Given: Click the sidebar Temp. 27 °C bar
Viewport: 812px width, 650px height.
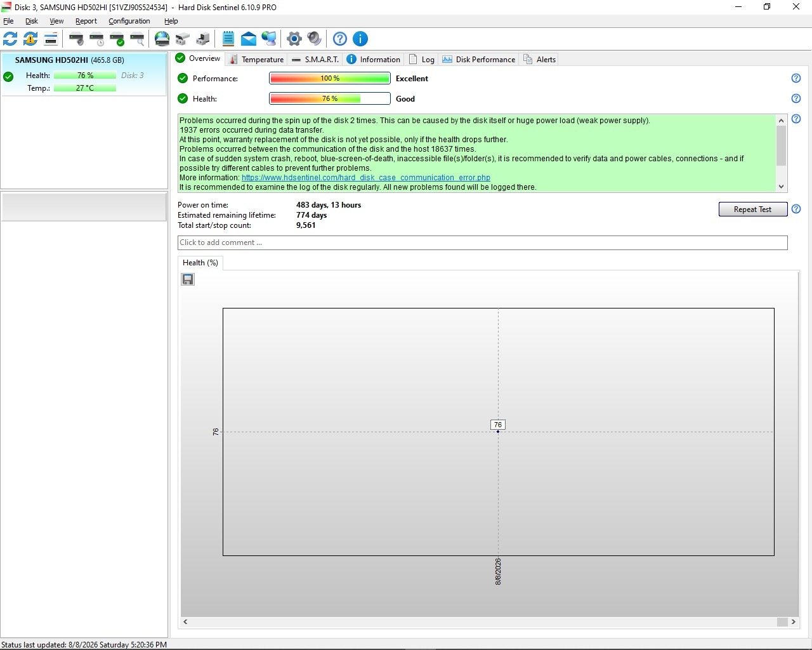Looking at the screenshot, I should tap(85, 88).
